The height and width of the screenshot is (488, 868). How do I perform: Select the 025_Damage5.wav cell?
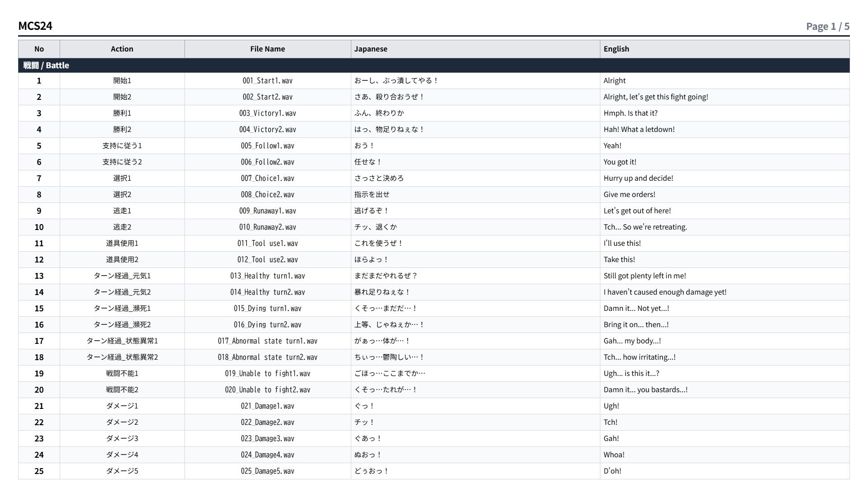268,471
